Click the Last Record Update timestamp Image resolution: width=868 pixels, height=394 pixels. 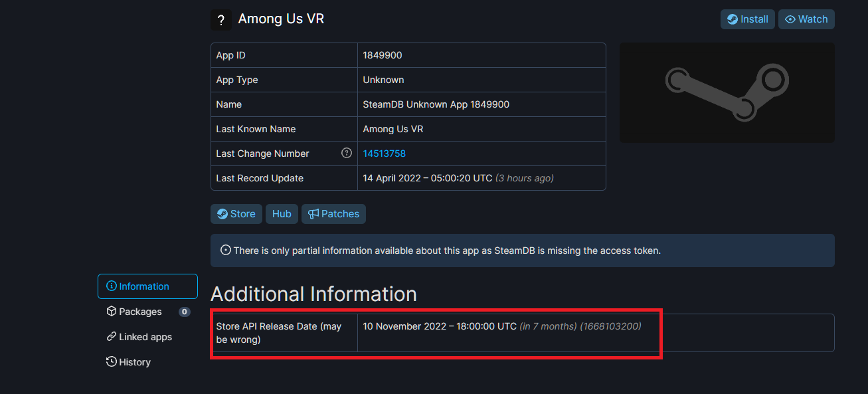coord(458,178)
